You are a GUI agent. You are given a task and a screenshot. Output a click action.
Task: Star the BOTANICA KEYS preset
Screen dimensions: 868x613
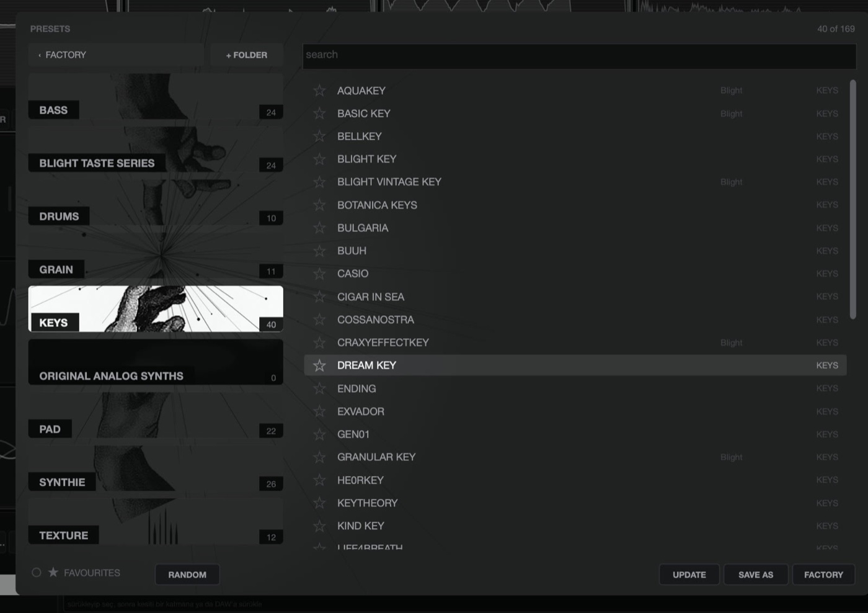[x=319, y=205]
